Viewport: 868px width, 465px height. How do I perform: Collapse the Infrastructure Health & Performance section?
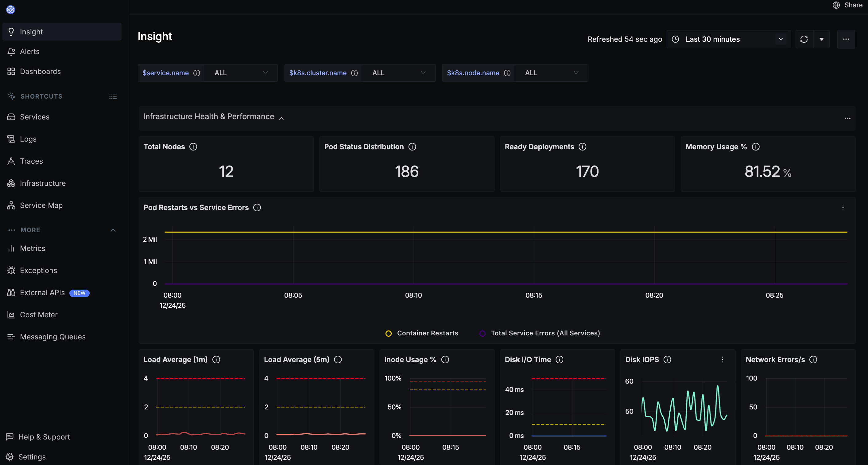[282, 118]
